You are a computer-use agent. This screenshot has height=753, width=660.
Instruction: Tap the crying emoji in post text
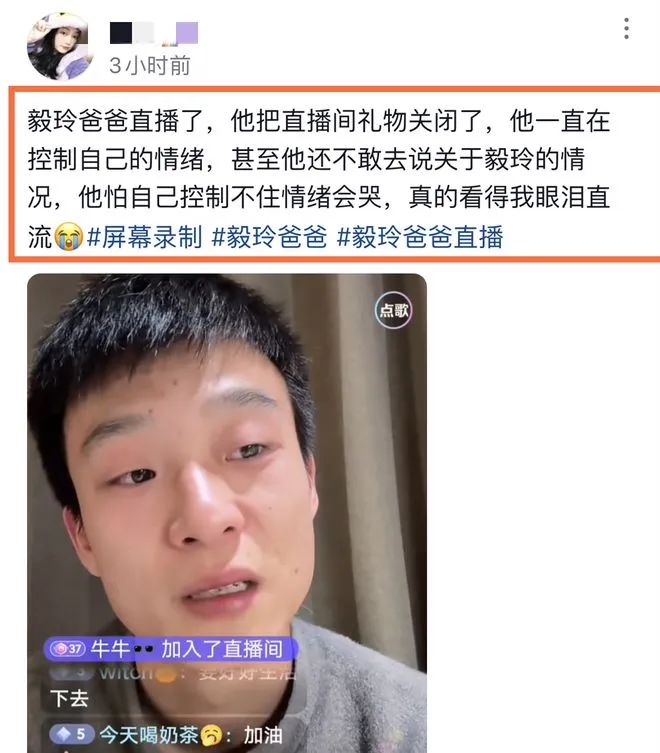(68, 237)
